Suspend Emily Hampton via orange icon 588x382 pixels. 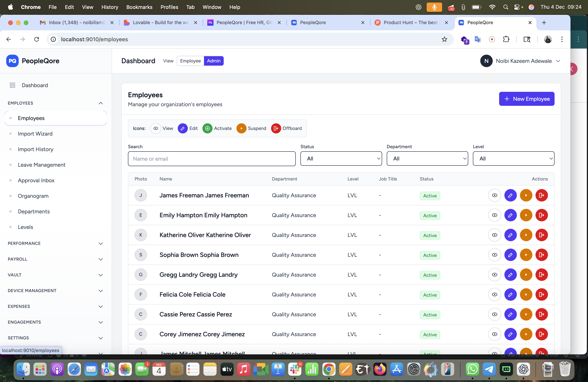coord(526,215)
